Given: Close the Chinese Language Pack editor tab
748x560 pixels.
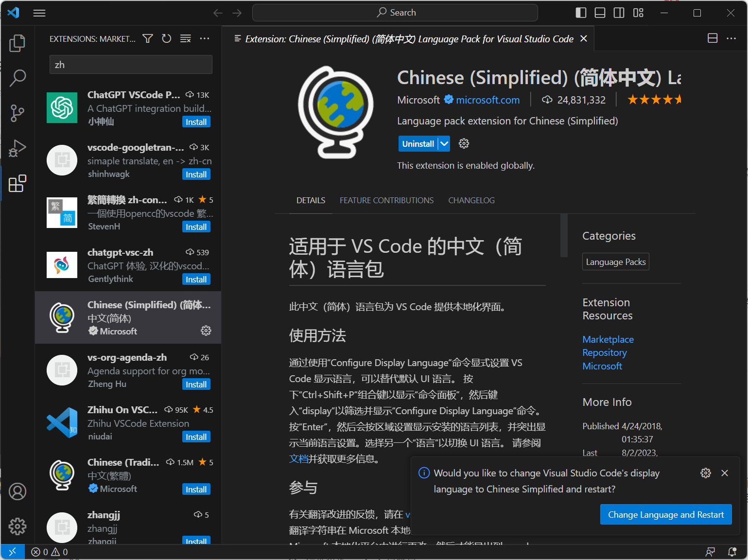Looking at the screenshot, I should pyautogui.click(x=584, y=38).
